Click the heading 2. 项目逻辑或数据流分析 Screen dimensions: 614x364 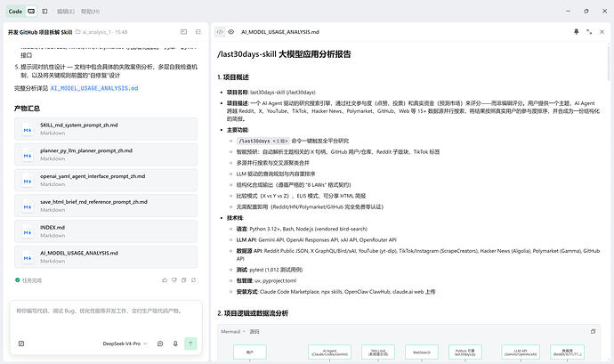pyautogui.click(x=253, y=313)
